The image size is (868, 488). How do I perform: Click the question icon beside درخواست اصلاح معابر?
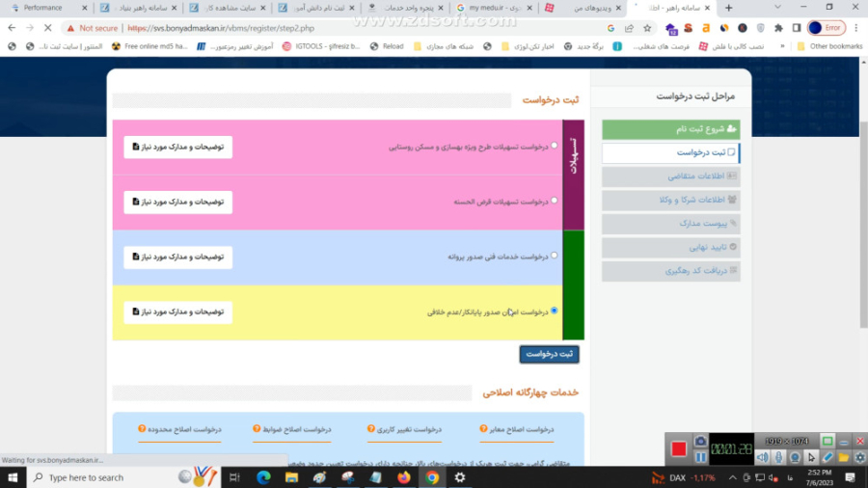click(483, 429)
